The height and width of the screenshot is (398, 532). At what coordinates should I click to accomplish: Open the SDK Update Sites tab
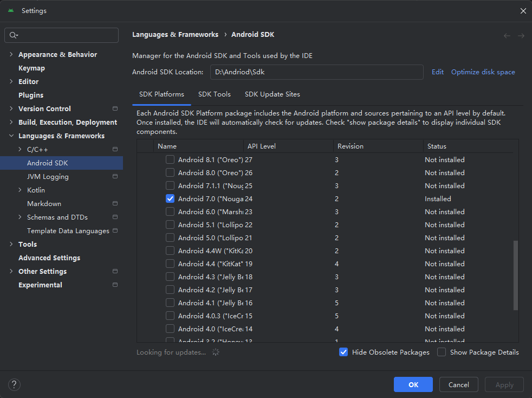273,94
